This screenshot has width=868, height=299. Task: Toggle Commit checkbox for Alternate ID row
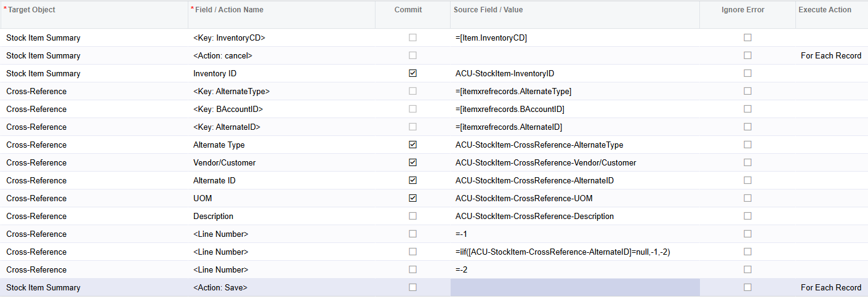click(412, 180)
